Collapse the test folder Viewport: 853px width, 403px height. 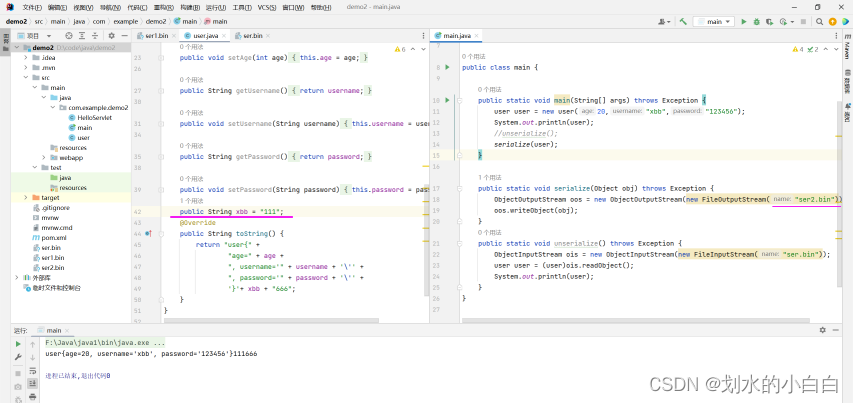pos(34,168)
